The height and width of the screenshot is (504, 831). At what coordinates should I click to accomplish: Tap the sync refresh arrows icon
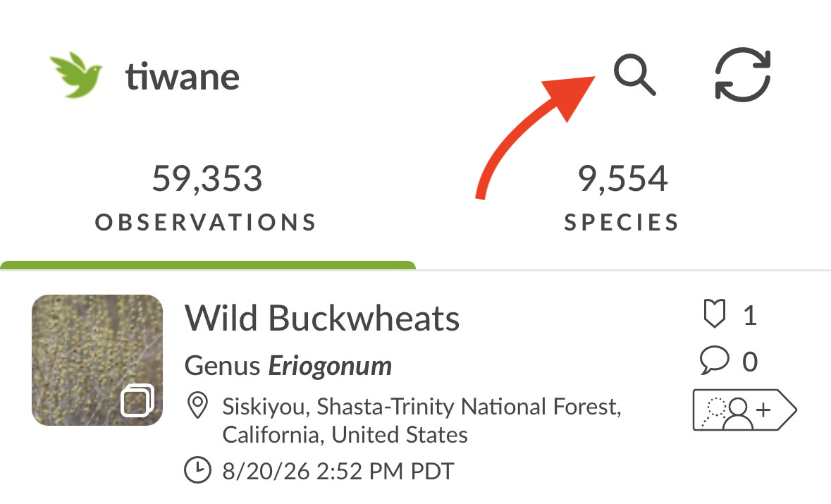(x=742, y=75)
